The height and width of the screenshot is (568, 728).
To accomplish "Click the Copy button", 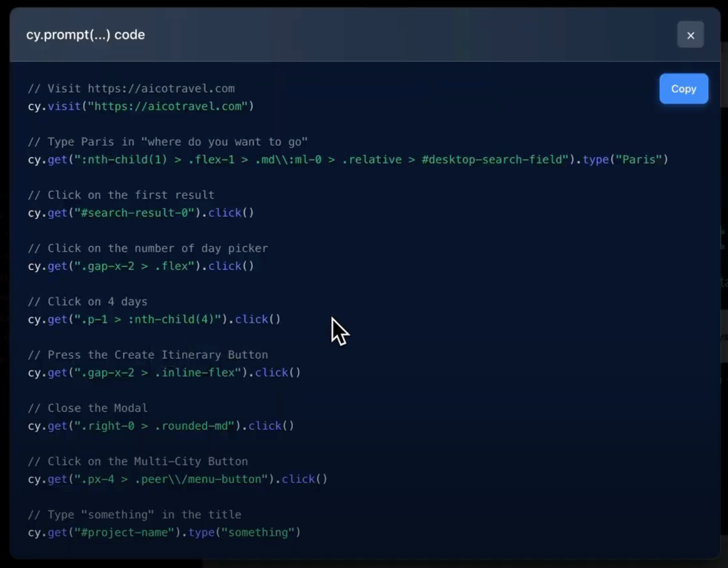I will click(683, 89).
